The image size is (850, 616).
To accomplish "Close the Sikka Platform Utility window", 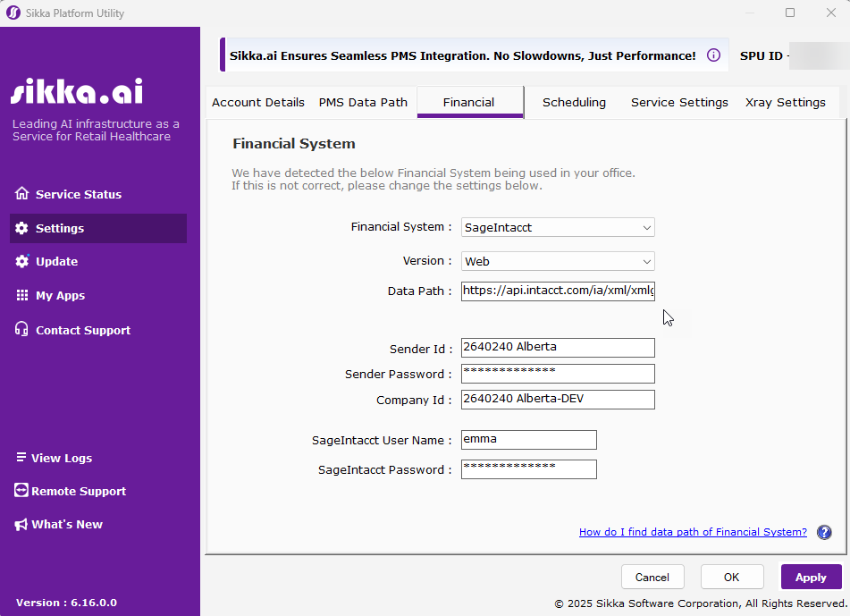I will coord(831,13).
